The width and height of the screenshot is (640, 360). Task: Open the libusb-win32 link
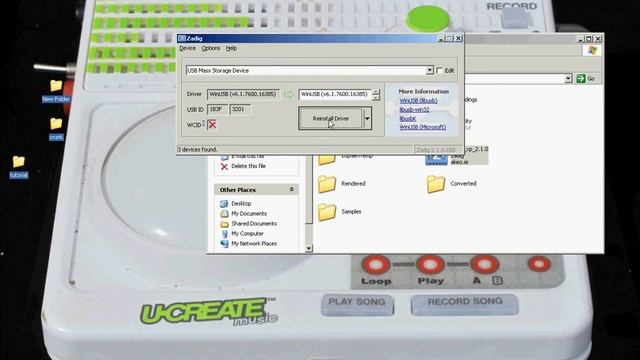[x=414, y=110]
